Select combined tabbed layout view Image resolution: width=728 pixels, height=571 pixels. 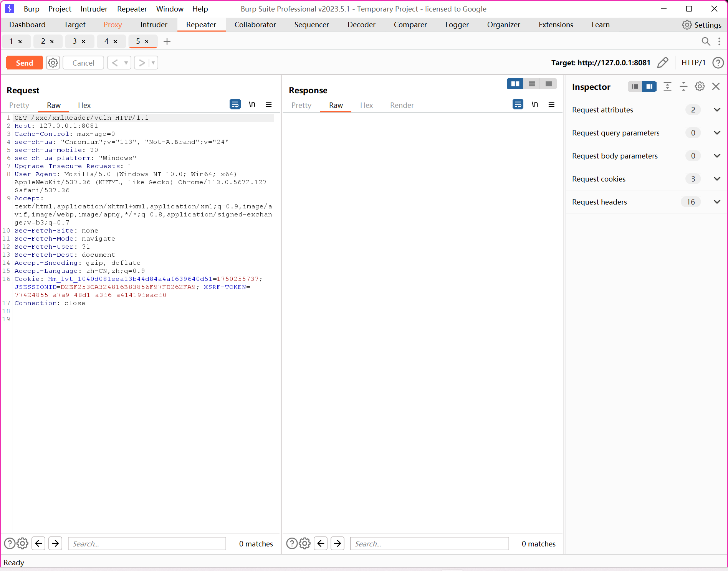click(x=548, y=84)
